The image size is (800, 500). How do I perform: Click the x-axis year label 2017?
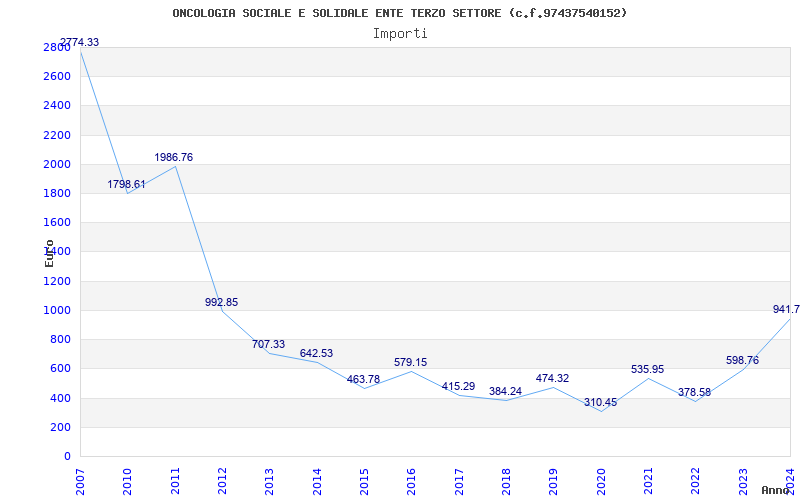459,482
